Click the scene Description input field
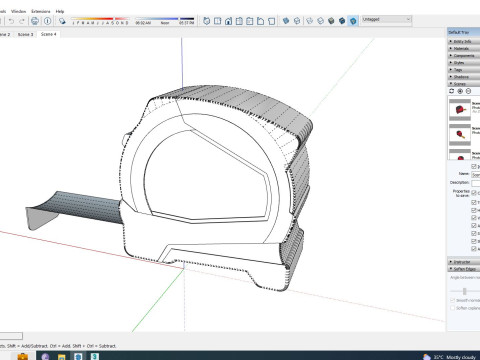480x360 pixels. click(476, 183)
